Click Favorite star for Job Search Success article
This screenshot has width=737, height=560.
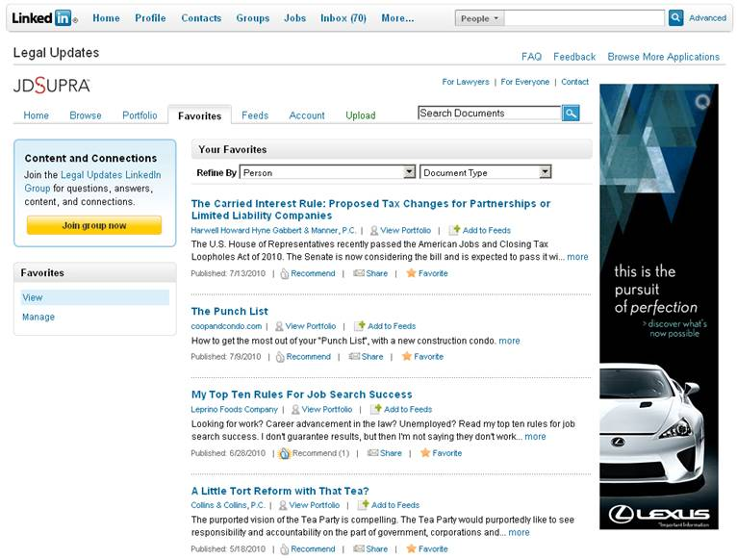425,453
